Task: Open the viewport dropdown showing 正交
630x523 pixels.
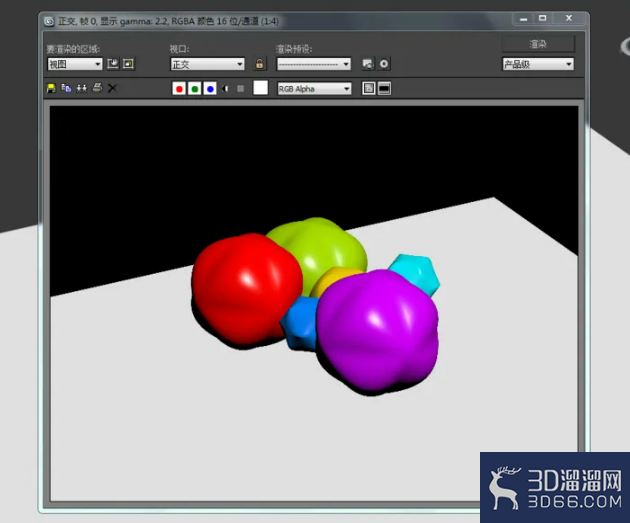Action: pyautogui.click(x=208, y=64)
